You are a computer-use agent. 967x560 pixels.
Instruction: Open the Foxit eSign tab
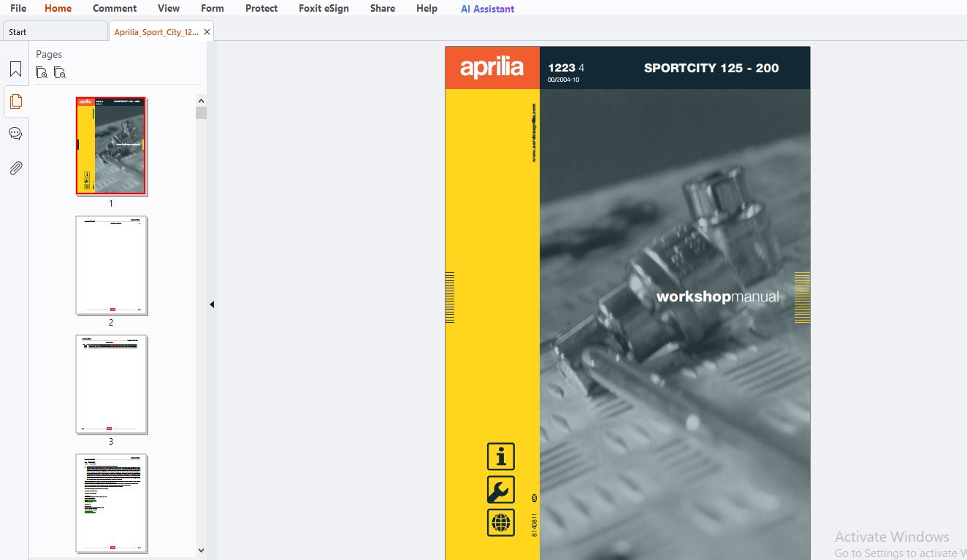tap(324, 8)
